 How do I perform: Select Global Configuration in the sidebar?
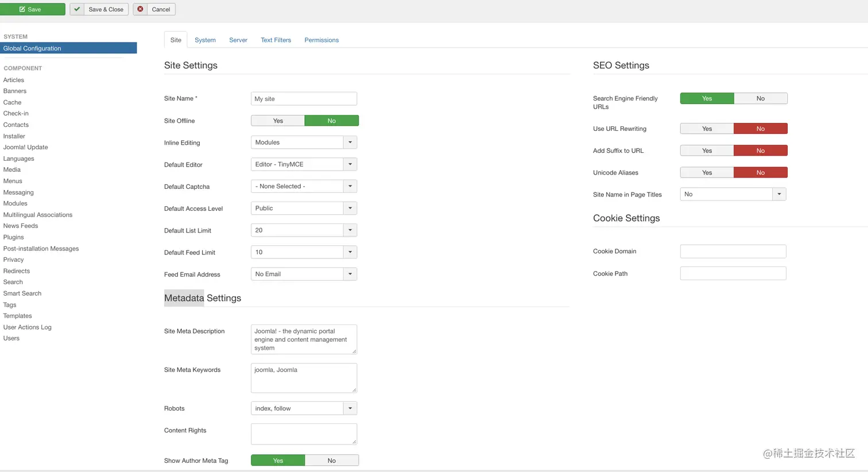coord(68,48)
